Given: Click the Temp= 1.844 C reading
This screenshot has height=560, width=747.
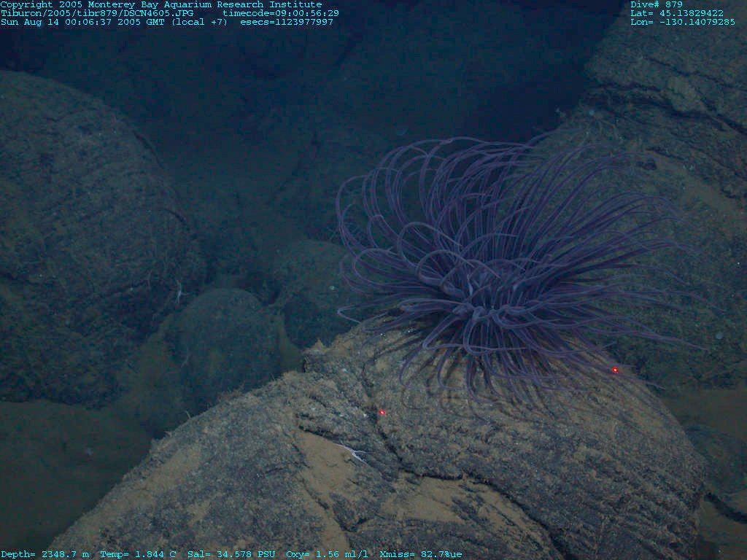Looking at the screenshot, I should [138, 554].
